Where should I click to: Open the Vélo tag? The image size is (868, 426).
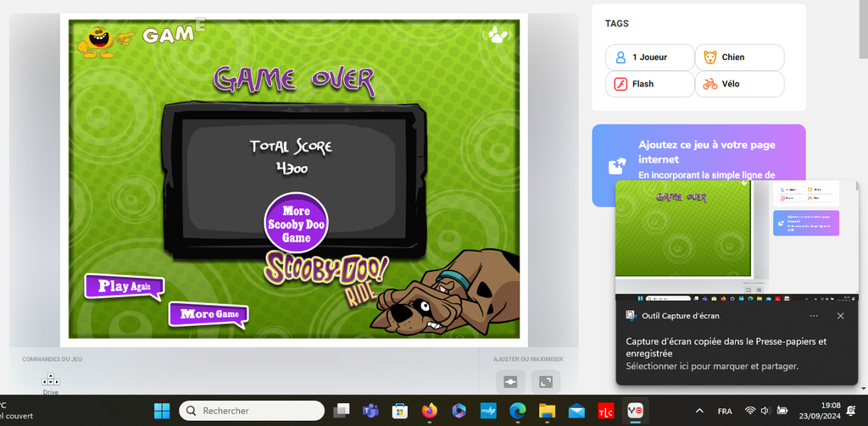(x=739, y=84)
